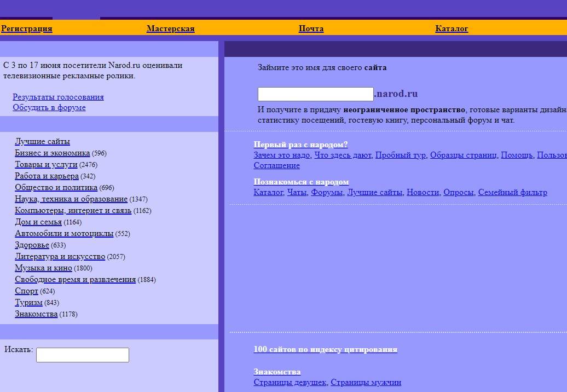Go to the Мастерская section
This screenshot has height=392, width=567.
170,28
